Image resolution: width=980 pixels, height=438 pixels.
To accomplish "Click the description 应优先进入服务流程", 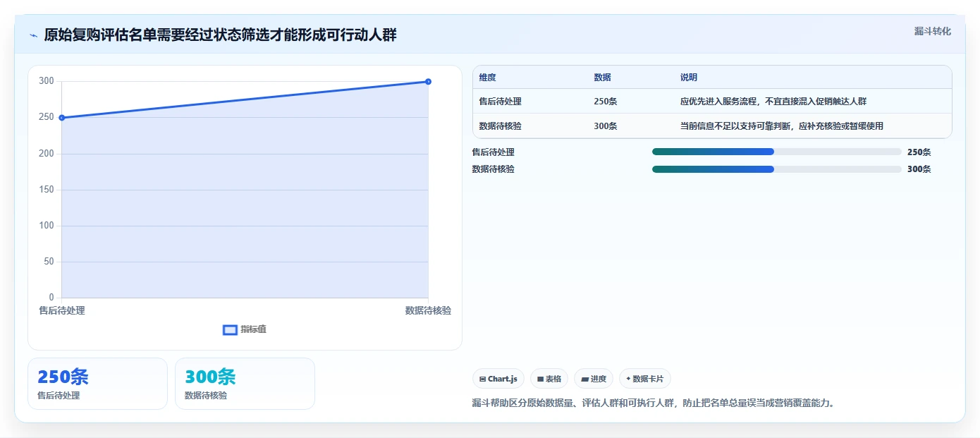I will [773, 102].
